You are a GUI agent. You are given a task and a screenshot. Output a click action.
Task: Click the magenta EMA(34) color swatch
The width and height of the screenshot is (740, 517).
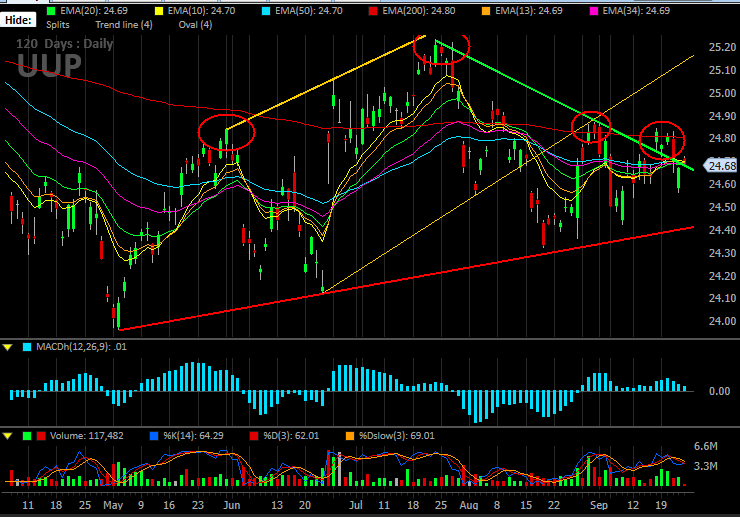[x=594, y=11]
